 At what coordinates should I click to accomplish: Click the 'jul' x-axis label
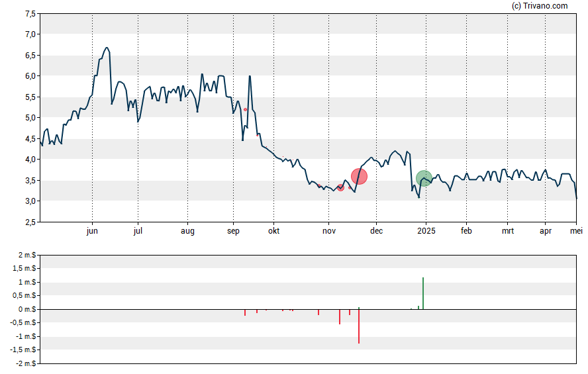tap(138, 231)
